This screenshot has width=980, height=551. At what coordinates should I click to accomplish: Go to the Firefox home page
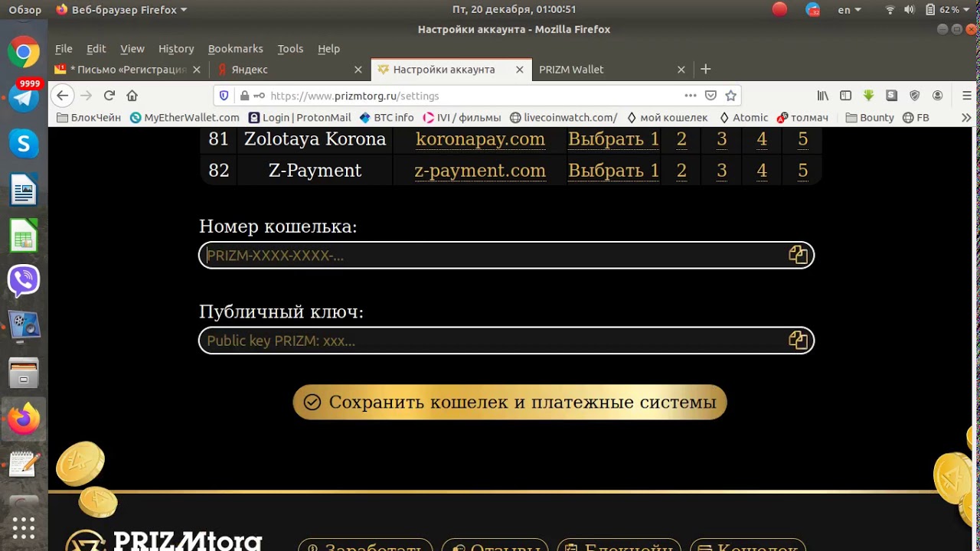(x=132, y=96)
